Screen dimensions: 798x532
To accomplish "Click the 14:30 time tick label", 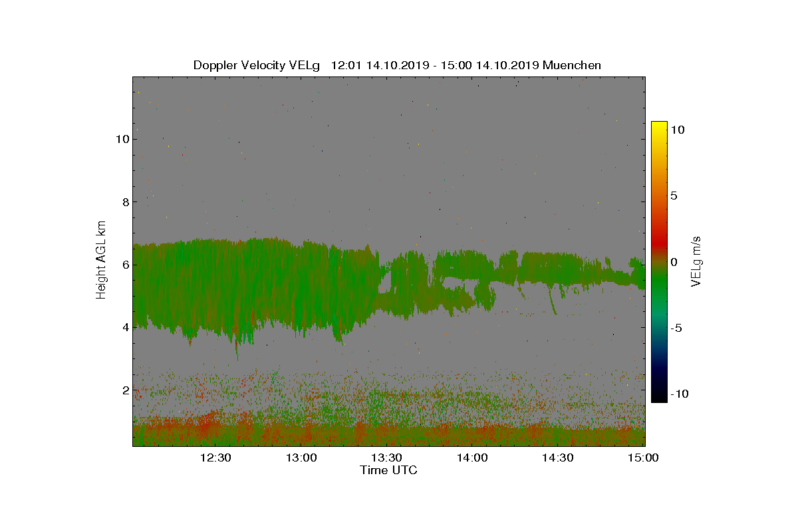I will (557, 458).
